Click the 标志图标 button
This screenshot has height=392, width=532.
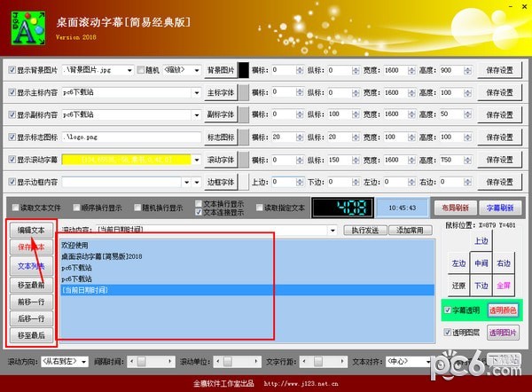(x=221, y=137)
